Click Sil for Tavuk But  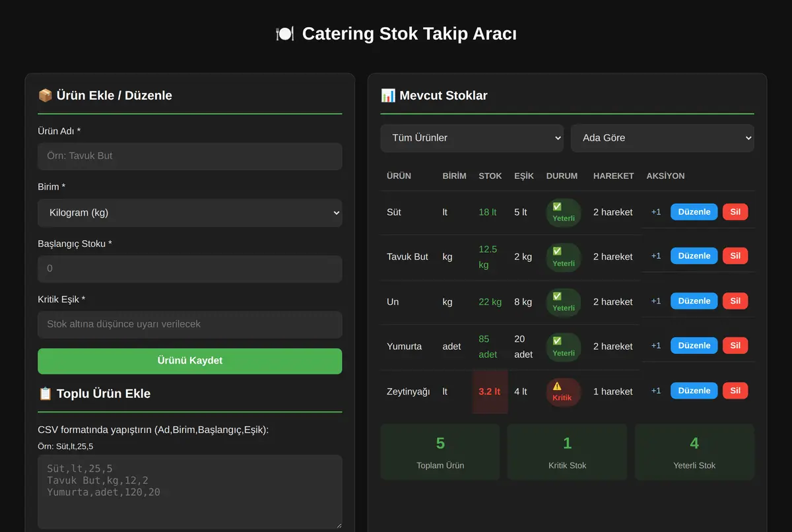(x=735, y=256)
